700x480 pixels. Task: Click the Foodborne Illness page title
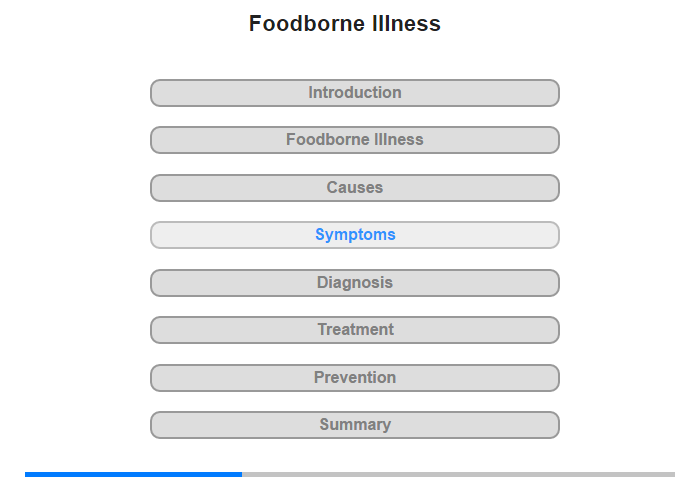(345, 24)
